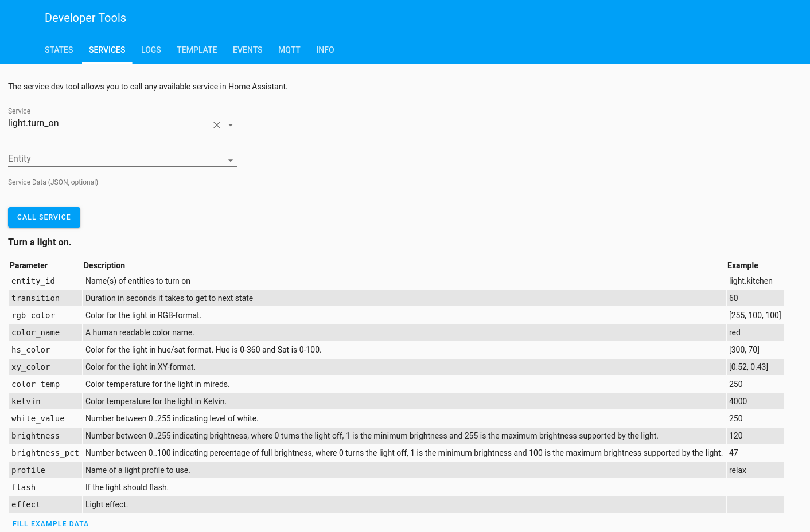Click the Developer Tools header title

coord(85,18)
